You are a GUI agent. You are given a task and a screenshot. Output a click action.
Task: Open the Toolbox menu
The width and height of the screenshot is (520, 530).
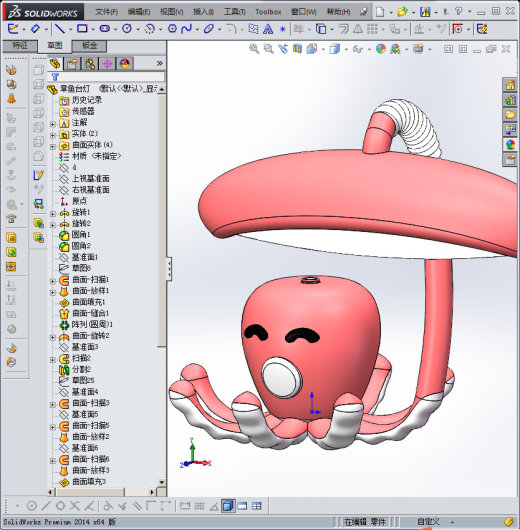268,12
